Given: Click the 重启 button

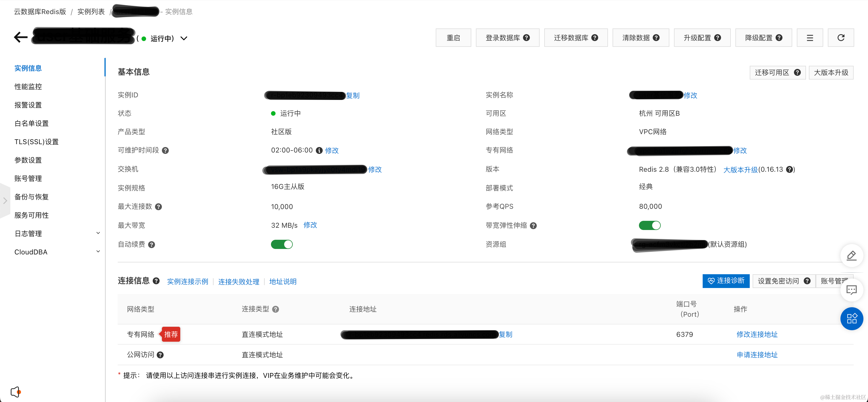Looking at the screenshot, I should pyautogui.click(x=453, y=38).
